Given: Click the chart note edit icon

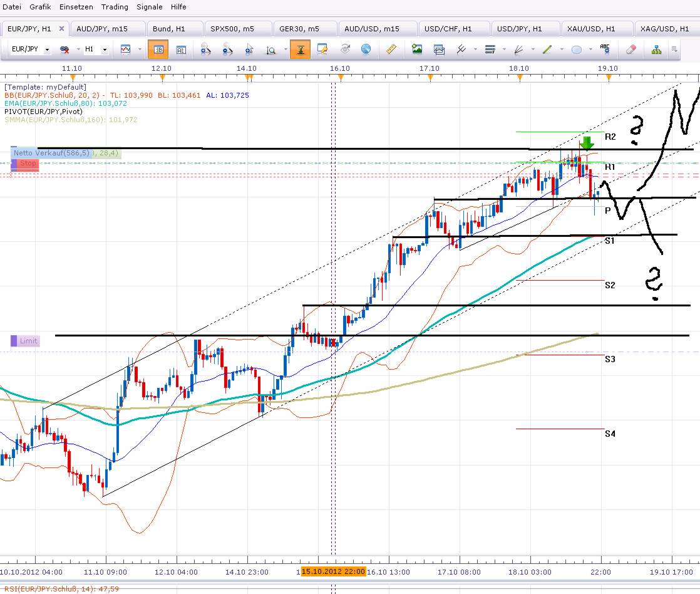Looking at the screenshot, I should (x=322, y=49).
